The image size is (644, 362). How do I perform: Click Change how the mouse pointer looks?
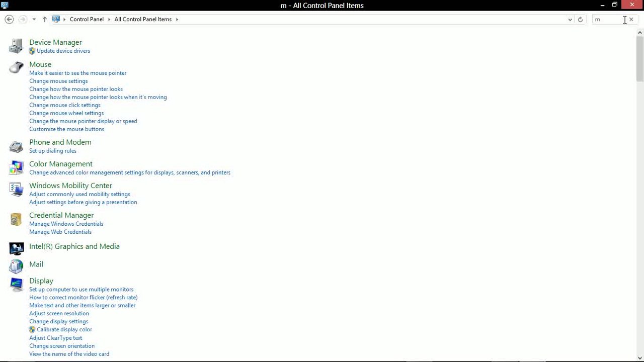coord(76,89)
